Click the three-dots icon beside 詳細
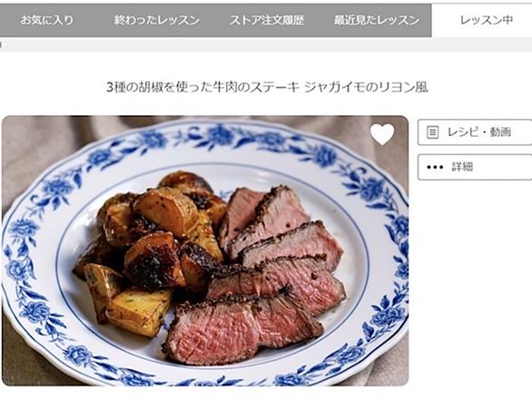Viewport: 532px width, 399px height. 435,167
